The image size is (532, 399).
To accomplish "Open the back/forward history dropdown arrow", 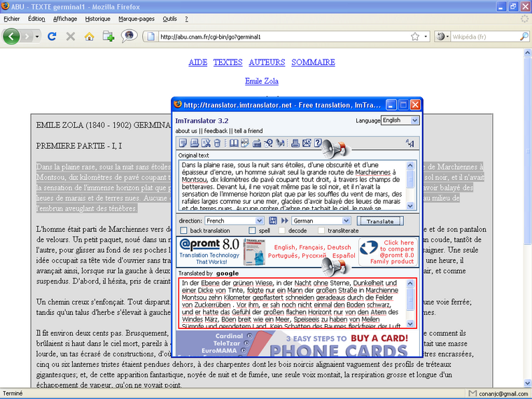I will 37,36.
